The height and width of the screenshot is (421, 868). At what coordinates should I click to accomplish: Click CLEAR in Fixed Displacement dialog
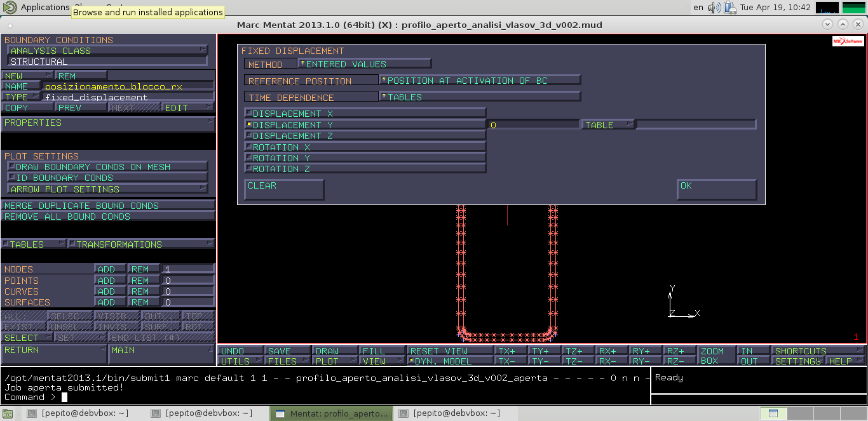(284, 189)
